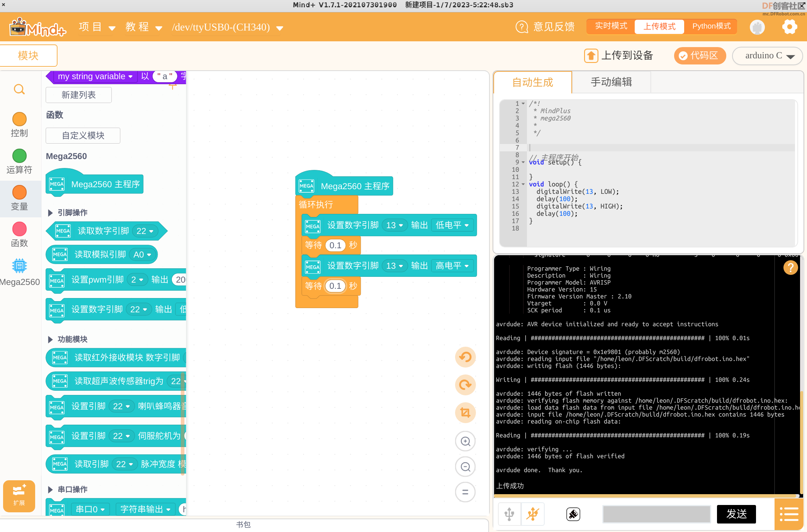Screen dimensions: 807x532
Task: Collapse the 引脚操作 section triangle
Action: 50,213
